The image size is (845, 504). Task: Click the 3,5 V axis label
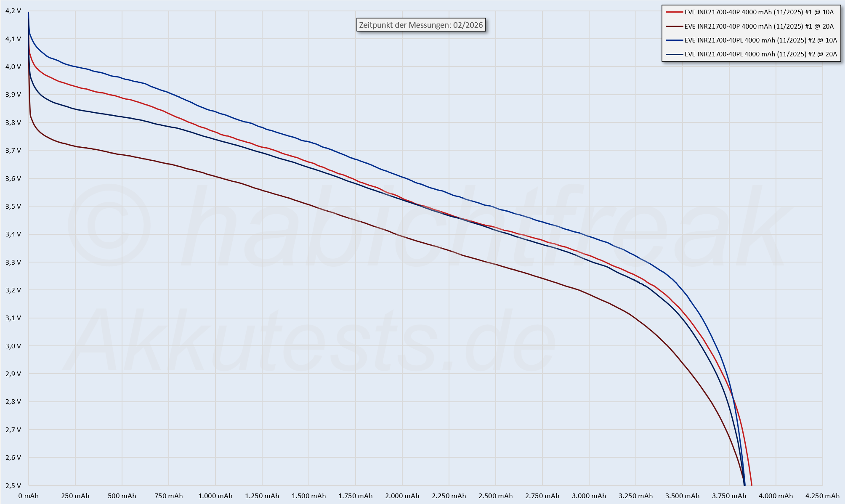pyautogui.click(x=13, y=206)
